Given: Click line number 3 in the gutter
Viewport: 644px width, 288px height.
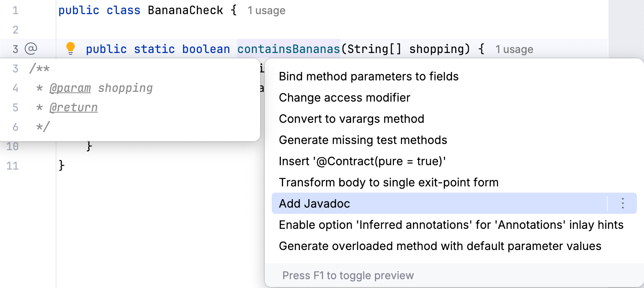Looking at the screenshot, I should click(x=15, y=49).
